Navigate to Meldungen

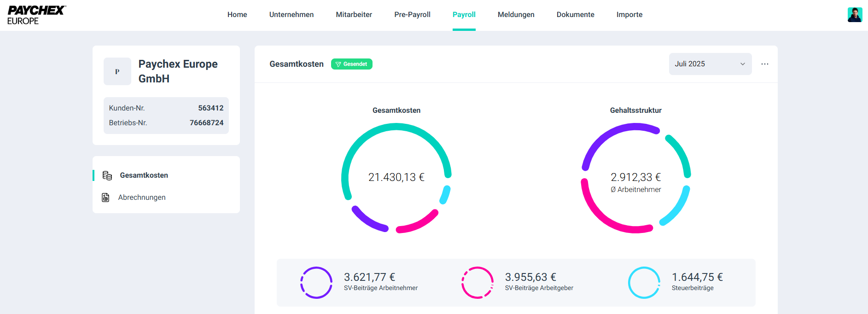click(516, 15)
